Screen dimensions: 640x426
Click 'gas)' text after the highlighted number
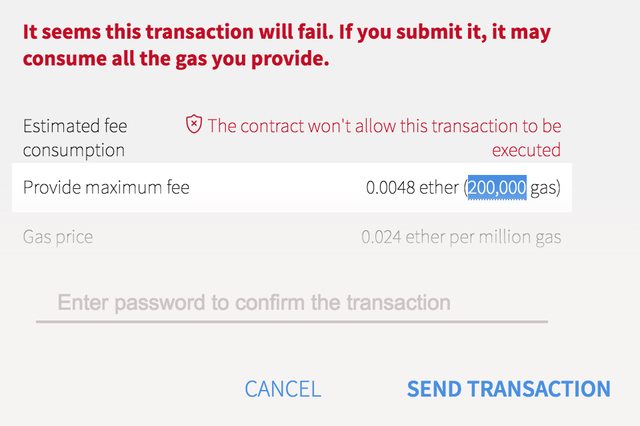(x=545, y=187)
